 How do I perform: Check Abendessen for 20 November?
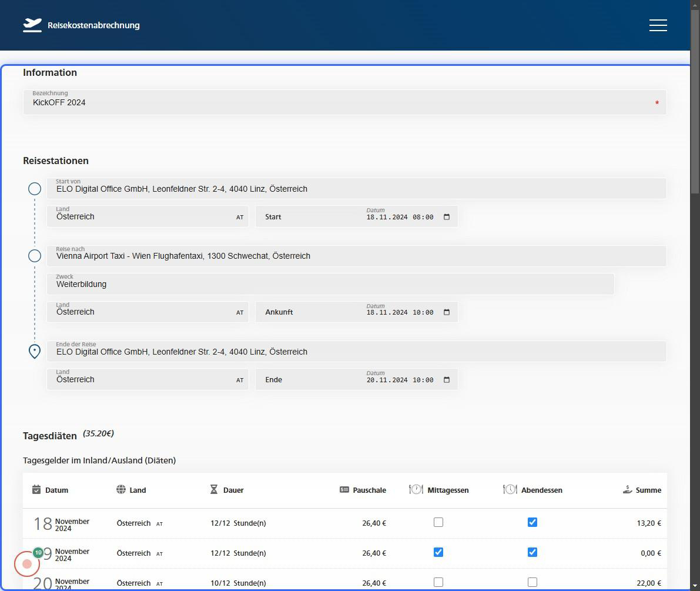pyautogui.click(x=532, y=582)
